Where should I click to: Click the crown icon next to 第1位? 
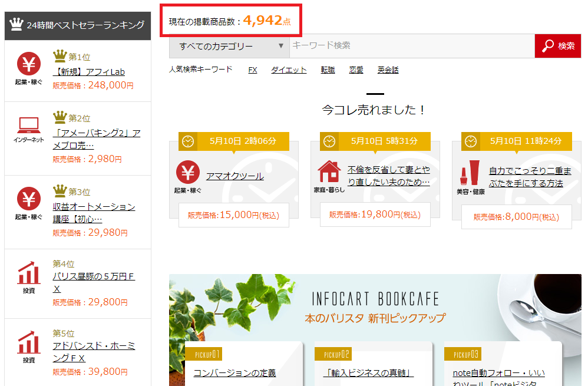(x=60, y=56)
